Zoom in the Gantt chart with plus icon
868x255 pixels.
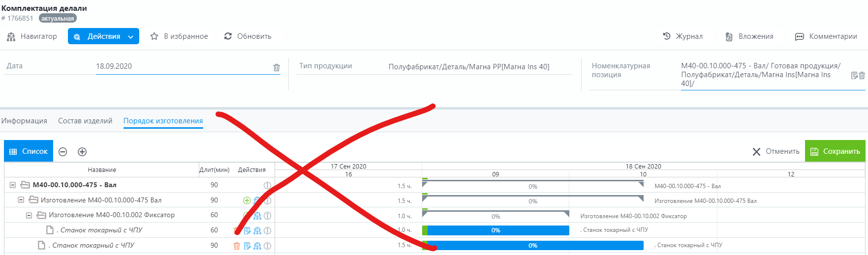82,152
